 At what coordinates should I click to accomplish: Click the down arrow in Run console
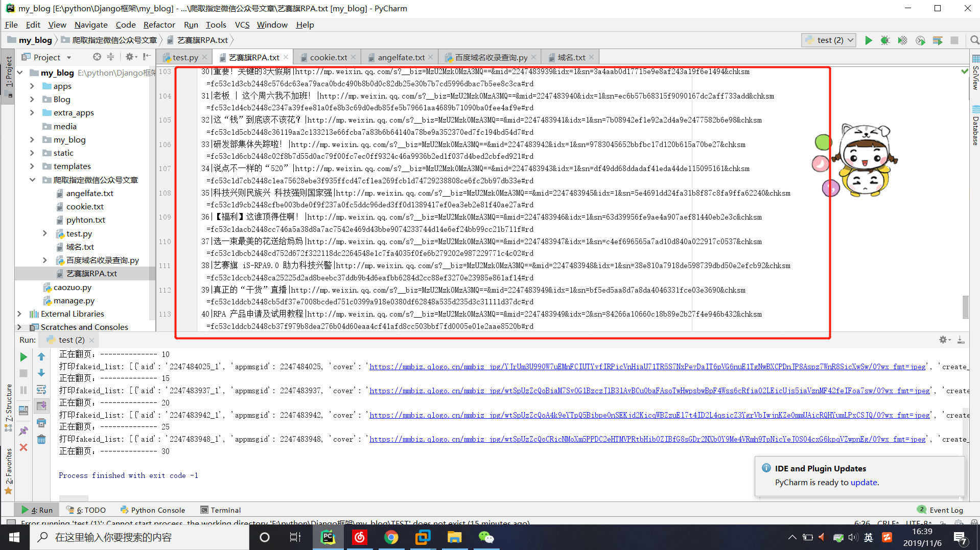click(x=41, y=373)
